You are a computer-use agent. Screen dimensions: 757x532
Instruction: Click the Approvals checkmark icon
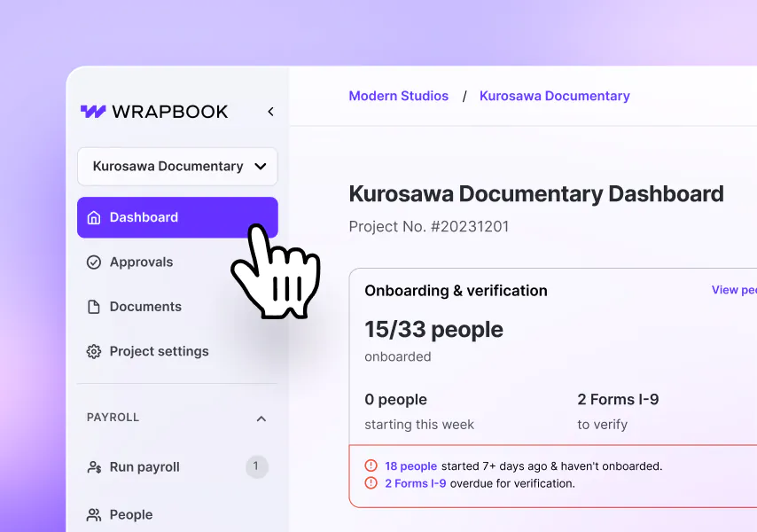pos(94,262)
